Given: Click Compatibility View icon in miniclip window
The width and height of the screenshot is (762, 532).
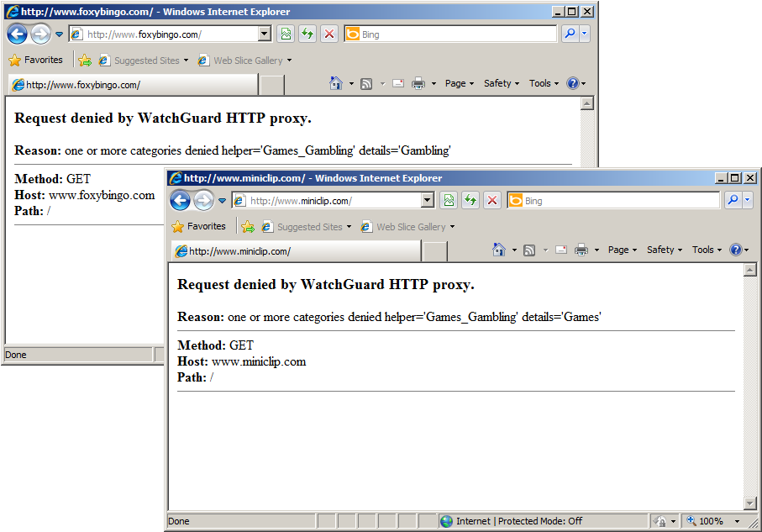Looking at the screenshot, I should pos(449,200).
